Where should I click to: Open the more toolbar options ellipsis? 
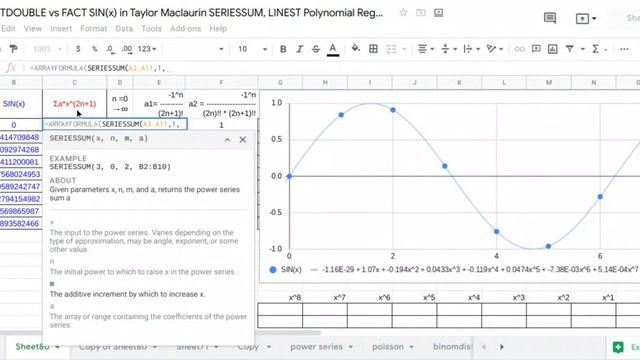point(624,49)
